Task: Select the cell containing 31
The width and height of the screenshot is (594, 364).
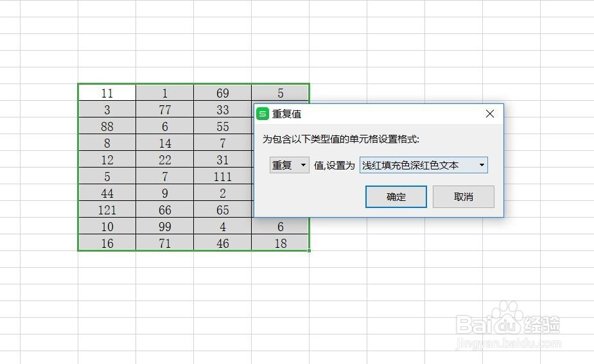Action: (x=222, y=159)
